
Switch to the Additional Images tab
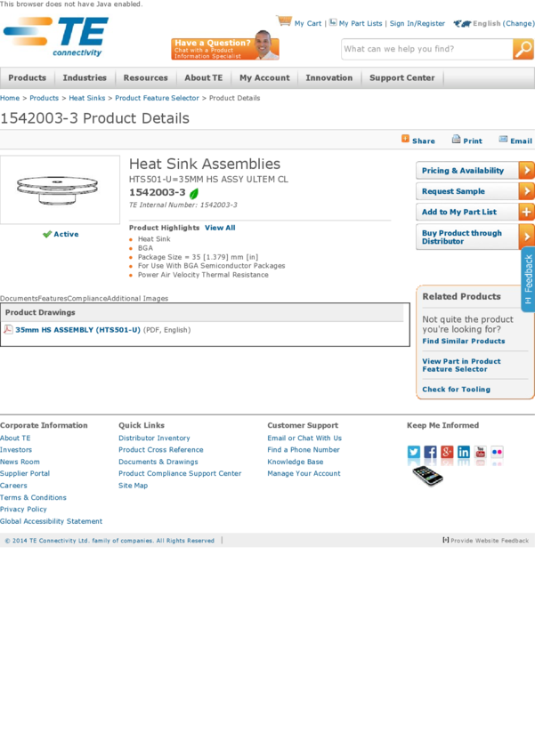(137, 299)
